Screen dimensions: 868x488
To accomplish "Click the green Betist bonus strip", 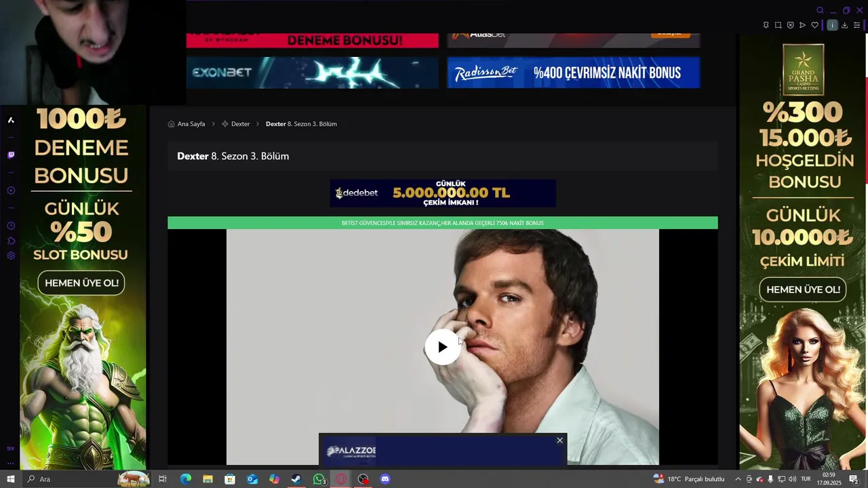I will tap(442, 223).
